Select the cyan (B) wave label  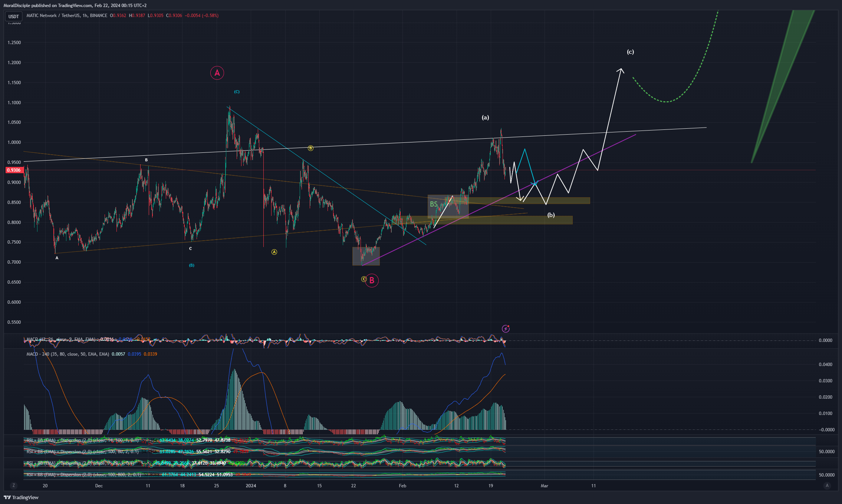pyautogui.click(x=191, y=265)
